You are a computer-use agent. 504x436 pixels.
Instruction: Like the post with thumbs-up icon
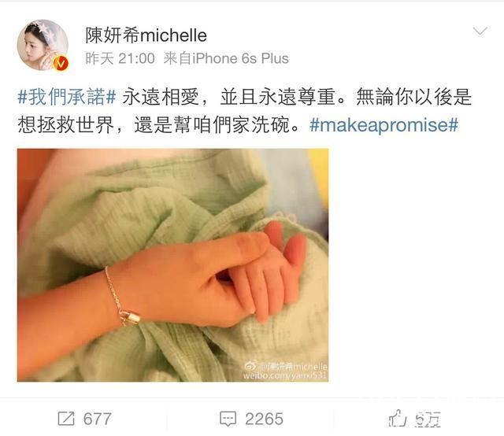(398, 419)
